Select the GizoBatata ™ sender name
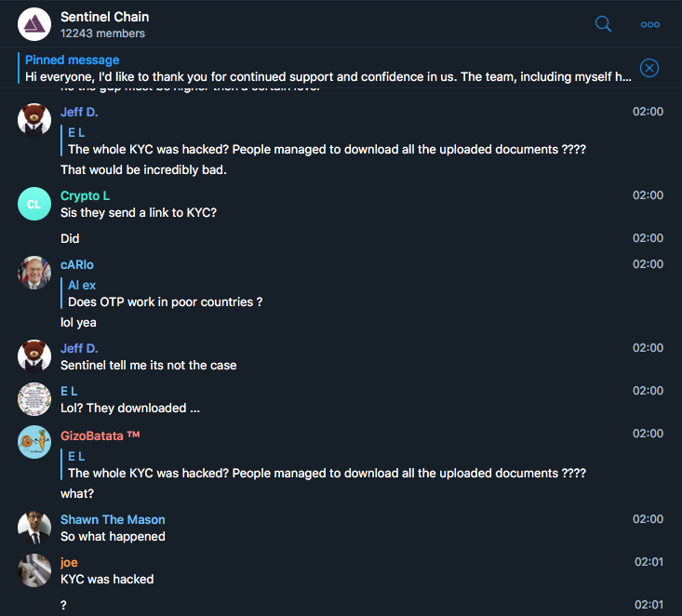The image size is (682, 616). click(x=100, y=435)
